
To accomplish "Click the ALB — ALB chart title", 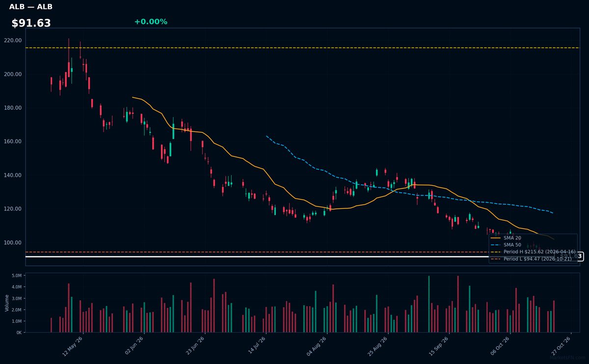I will [31, 7].
